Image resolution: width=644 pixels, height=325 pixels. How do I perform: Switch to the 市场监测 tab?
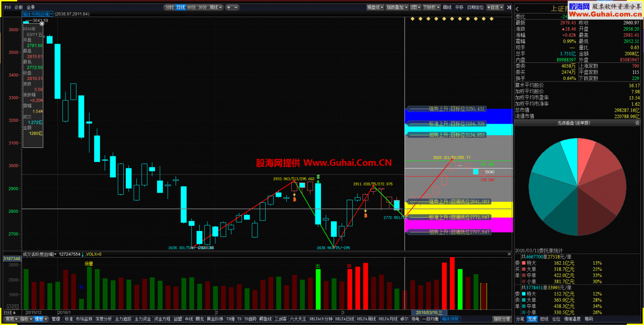[84, 319]
